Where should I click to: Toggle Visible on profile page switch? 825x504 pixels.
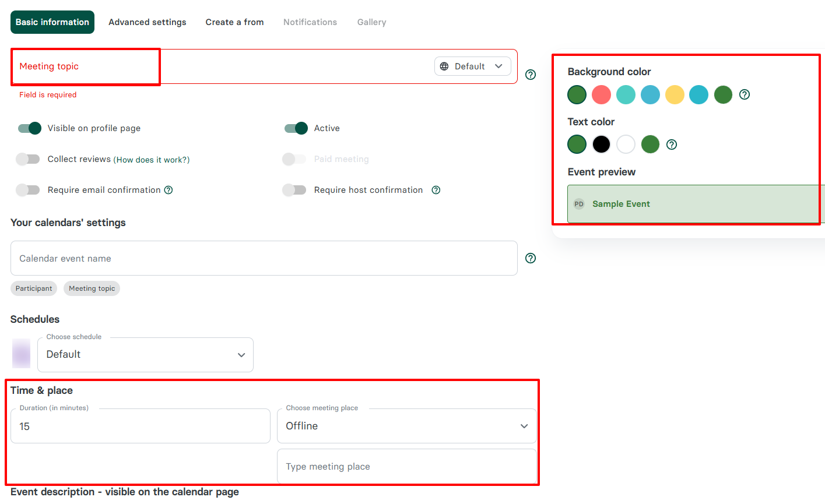tap(29, 128)
